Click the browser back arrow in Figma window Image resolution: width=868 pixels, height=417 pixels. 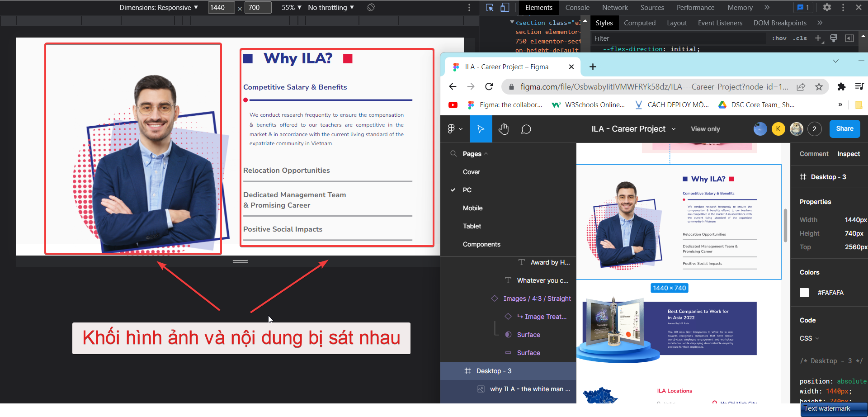[453, 86]
